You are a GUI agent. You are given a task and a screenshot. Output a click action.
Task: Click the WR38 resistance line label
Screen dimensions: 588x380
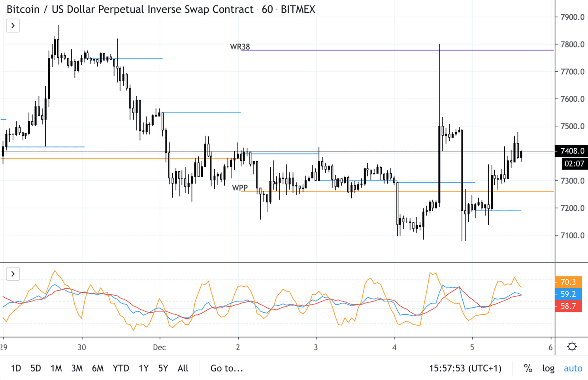(240, 47)
